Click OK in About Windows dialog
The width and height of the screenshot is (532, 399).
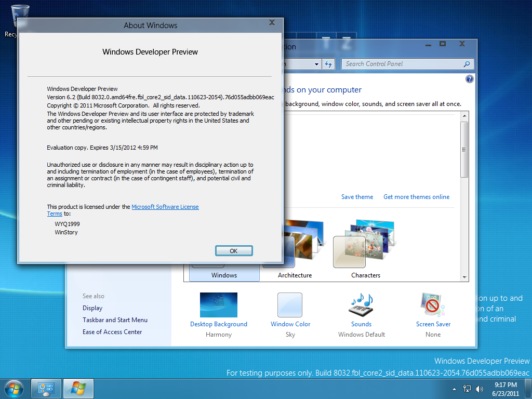coord(234,251)
